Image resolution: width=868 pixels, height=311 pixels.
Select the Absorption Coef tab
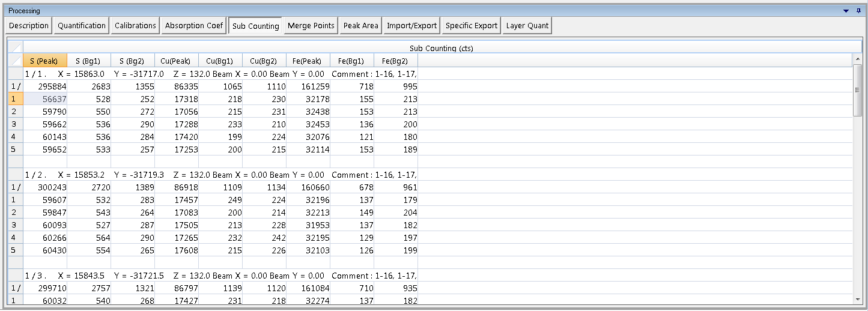194,26
